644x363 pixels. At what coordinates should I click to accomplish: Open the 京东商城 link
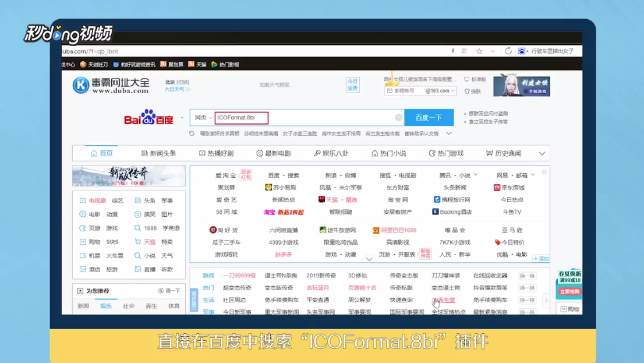point(509,188)
